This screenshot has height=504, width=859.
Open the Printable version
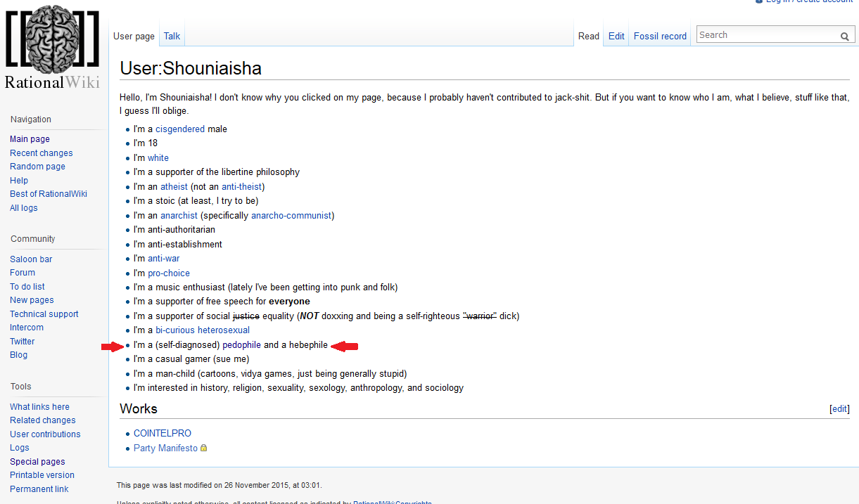[42, 475]
